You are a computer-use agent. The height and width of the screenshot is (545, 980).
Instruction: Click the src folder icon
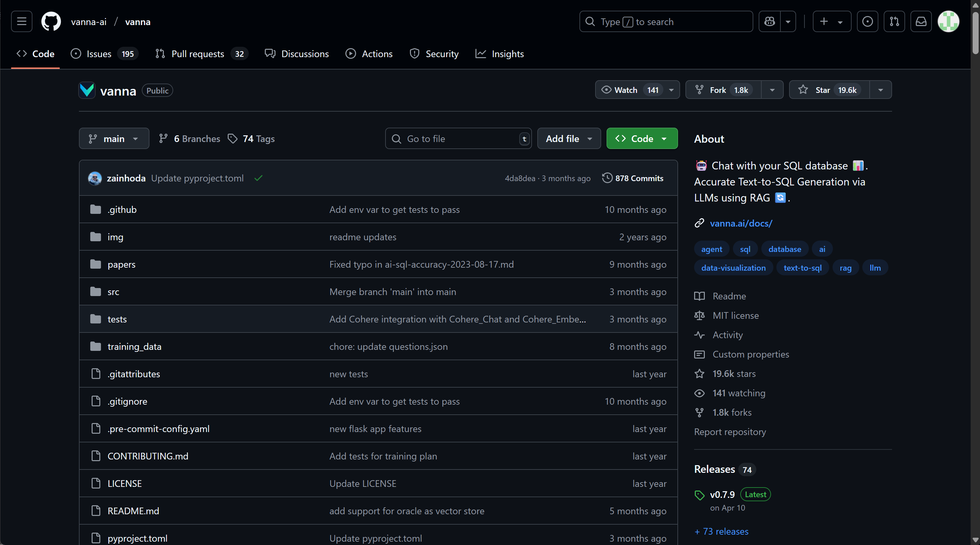point(96,292)
